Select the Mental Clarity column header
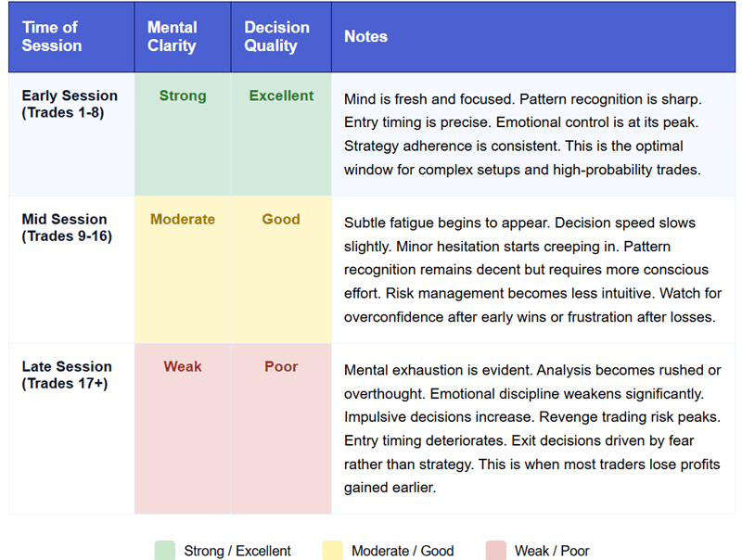Viewport: 742px width, 560px height. [173, 37]
